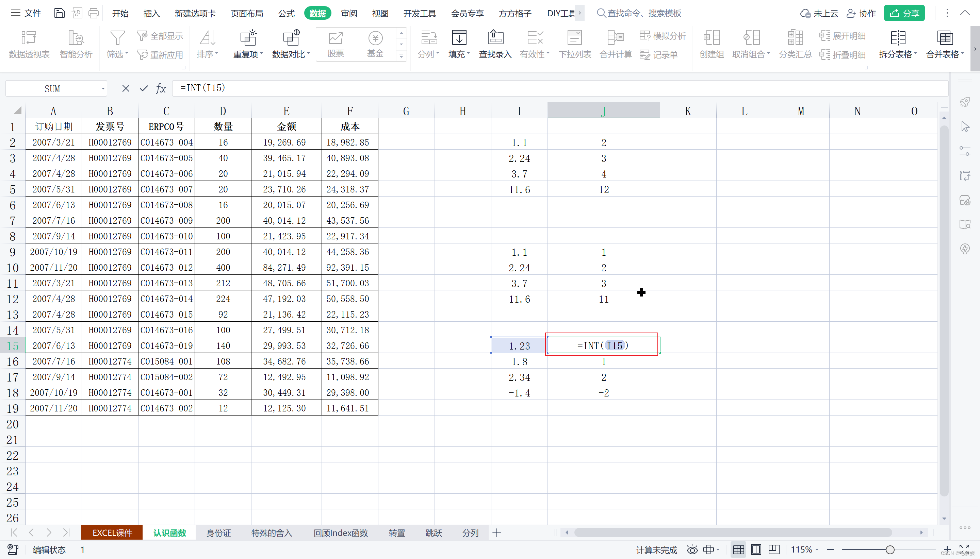
Task: Switch to Normal view in the status bar
Action: tap(738, 550)
